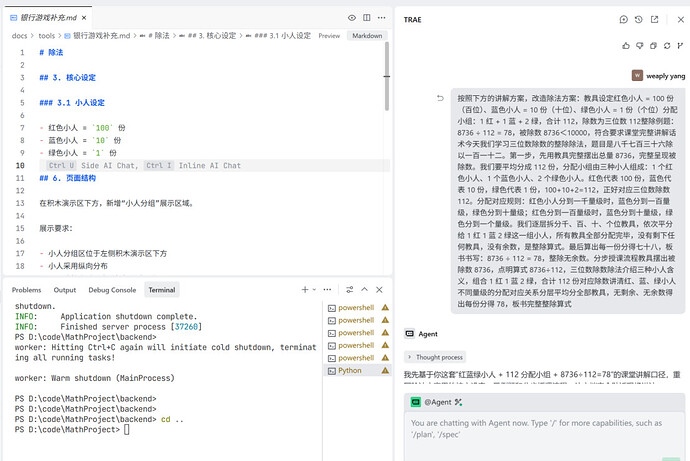Open the terminal panel more actions menu

(327, 289)
